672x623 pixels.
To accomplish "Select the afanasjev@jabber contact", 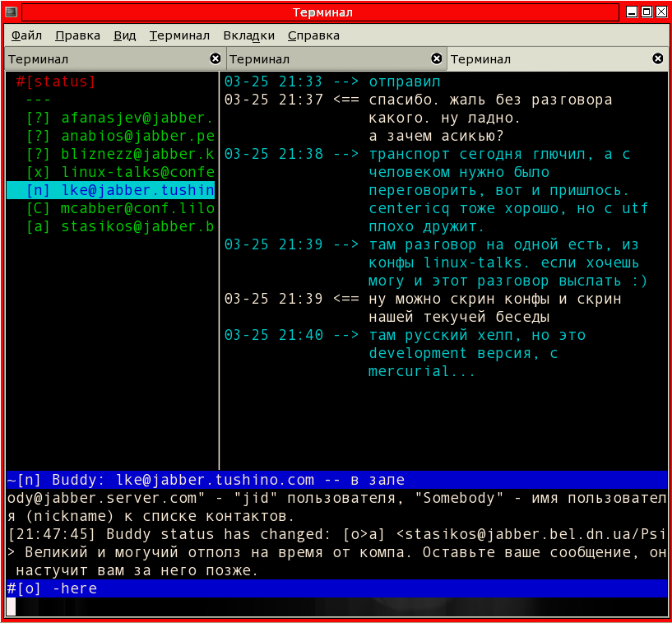I will coord(119,119).
